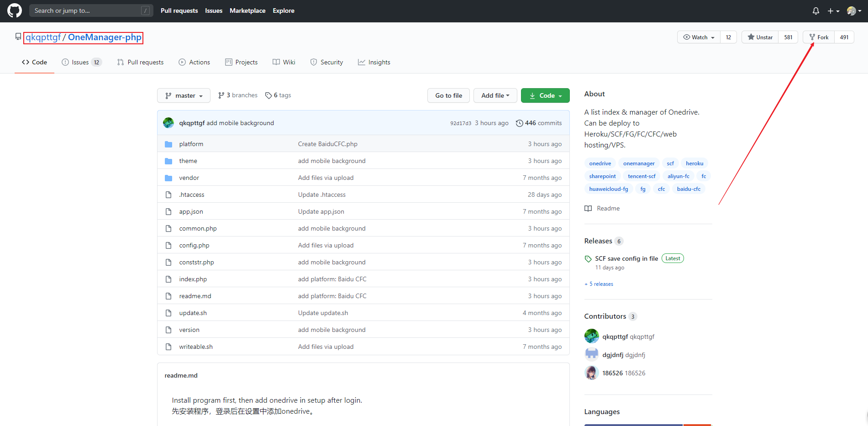Open the update.sh file
868x426 pixels.
click(x=193, y=313)
